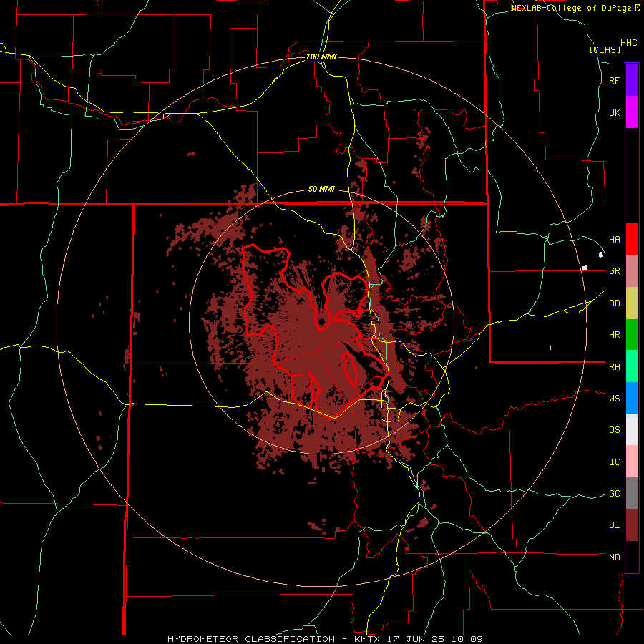This screenshot has width=644, height=644.
Task: Click the HR legend label
Action: (x=615, y=335)
